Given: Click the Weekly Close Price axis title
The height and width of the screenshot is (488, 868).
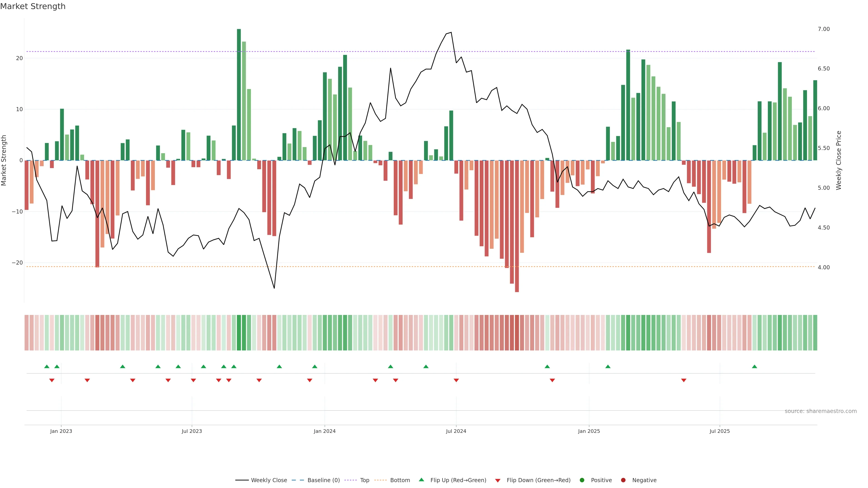Looking at the screenshot, I should click(839, 160).
